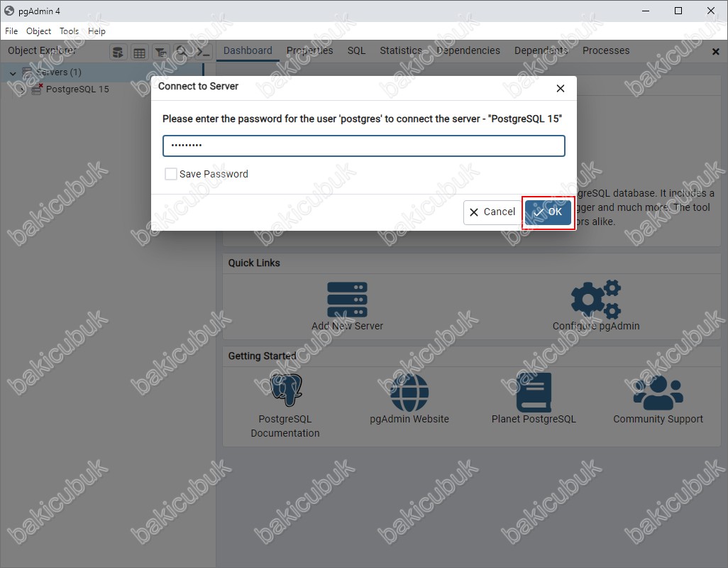Click the pgAdmin Website link text

tap(409, 419)
